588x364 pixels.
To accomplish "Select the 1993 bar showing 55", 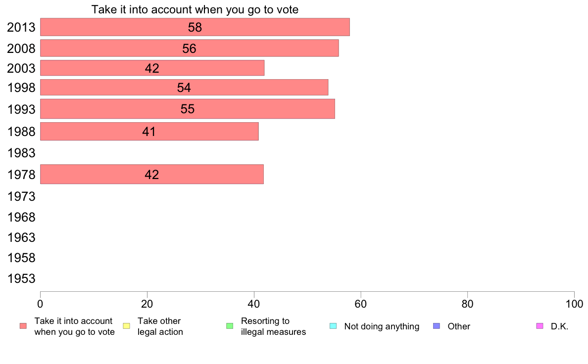I will [x=188, y=109].
